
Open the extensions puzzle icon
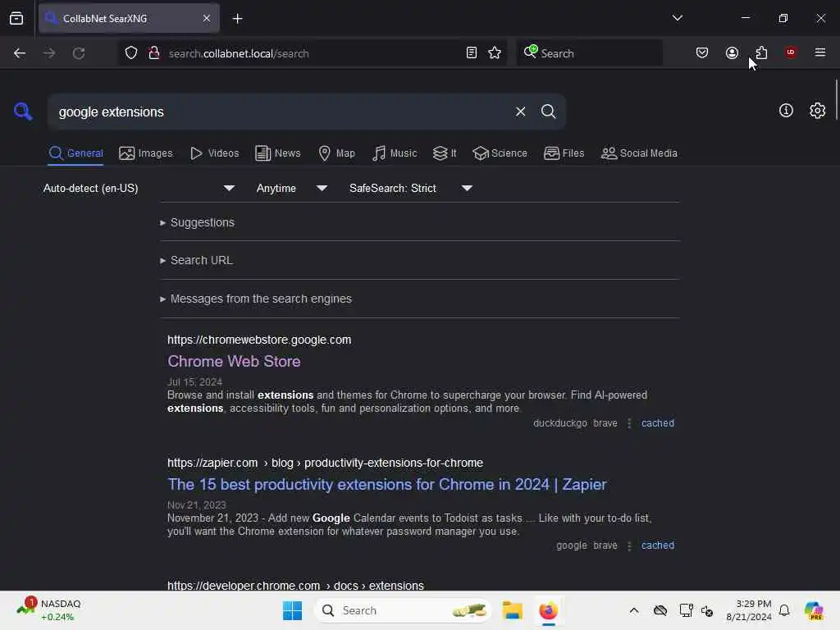pos(761,52)
